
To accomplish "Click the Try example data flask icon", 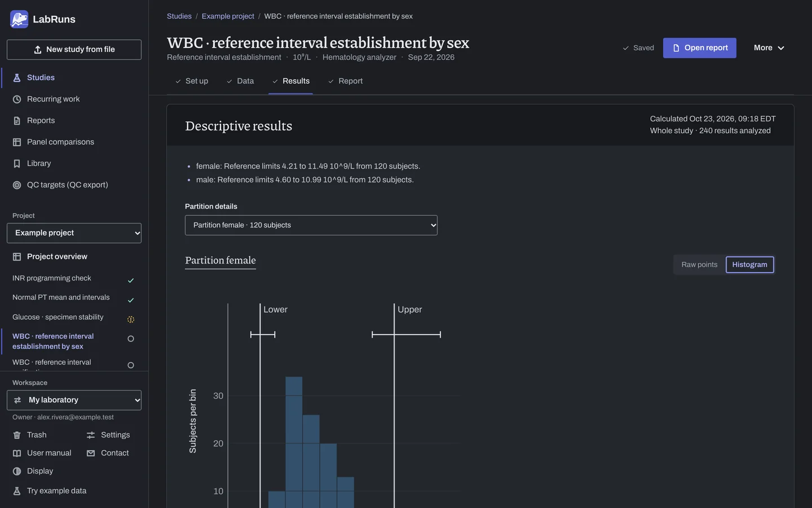I will [x=17, y=491].
